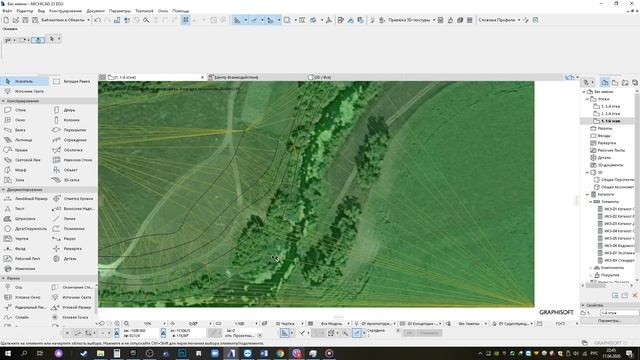Collapse the Этажи folder in the navigator
This screenshot has width=640, height=360.
tap(587, 99)
